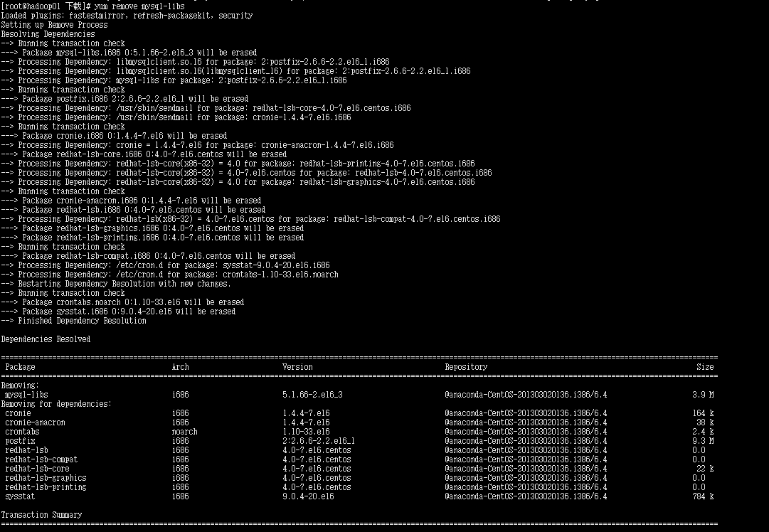Click the 'Removing for dependencies:' label
The height and width of the screenshot is (532, 769).
56,405
